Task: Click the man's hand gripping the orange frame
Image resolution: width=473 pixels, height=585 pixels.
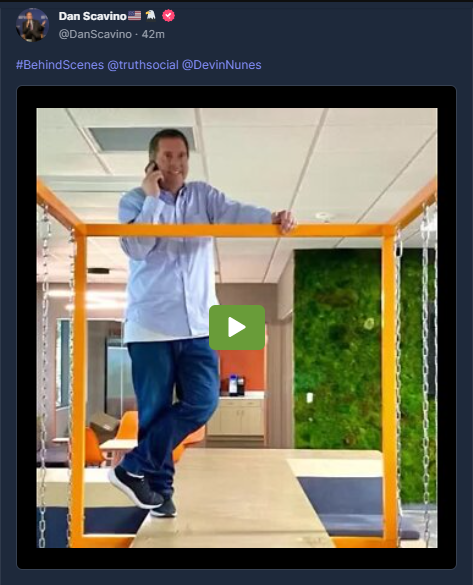Action: tap(285, 220)
